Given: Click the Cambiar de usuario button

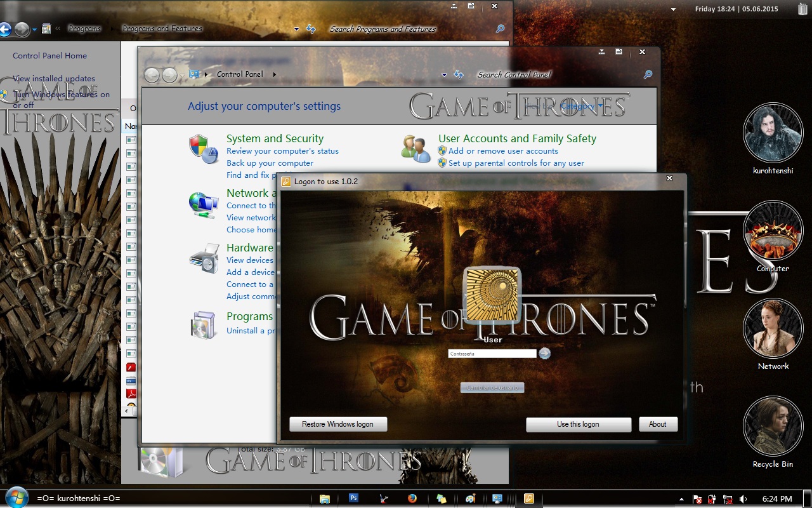Looking at the screenshot, I should tap(492, 387).
